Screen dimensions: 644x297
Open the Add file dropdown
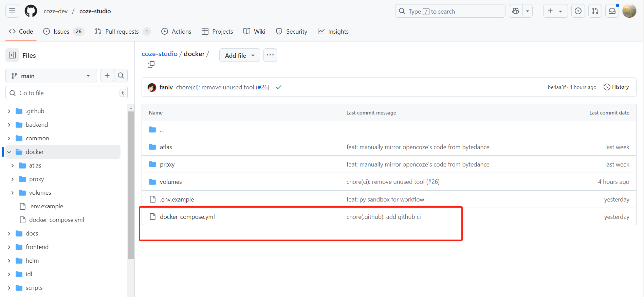point(239,55)
